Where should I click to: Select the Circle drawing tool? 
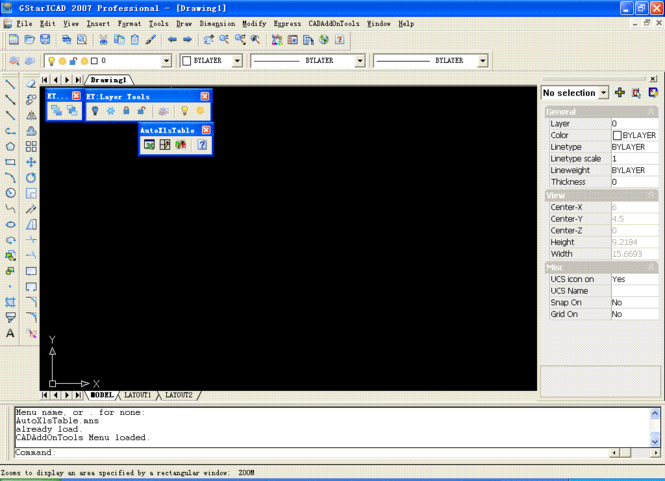pyautogui.click(x=10, y=193)
